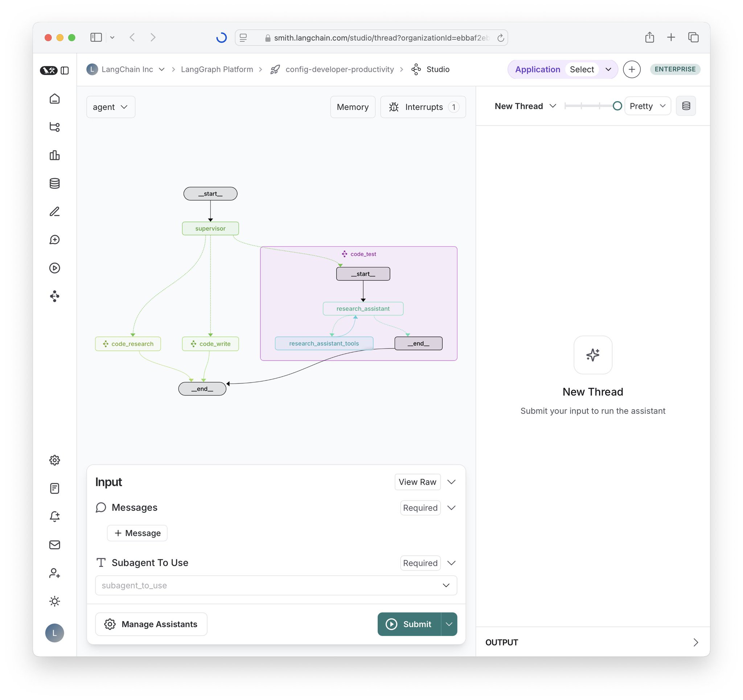Open the tracing projects tree icon in the sidebar
The width and height of the screenshot is (743, 700).
[x=54, y=127]
